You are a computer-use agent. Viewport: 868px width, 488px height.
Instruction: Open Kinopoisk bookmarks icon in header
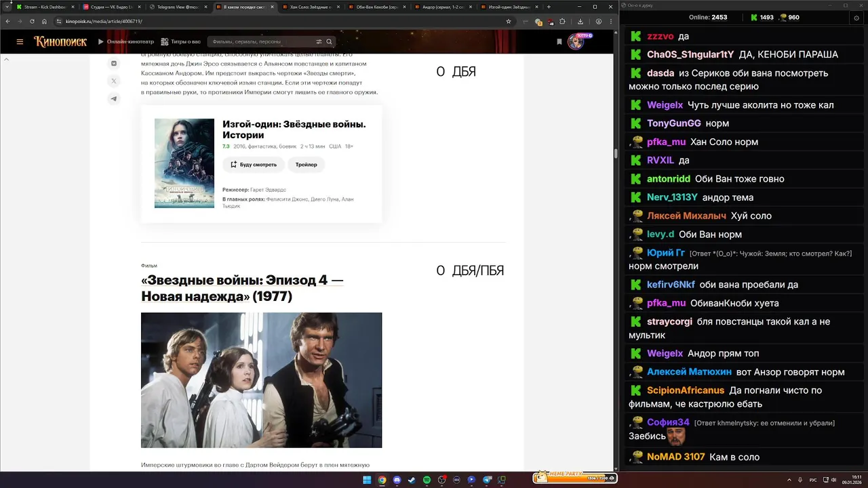[x=559, y=42]
